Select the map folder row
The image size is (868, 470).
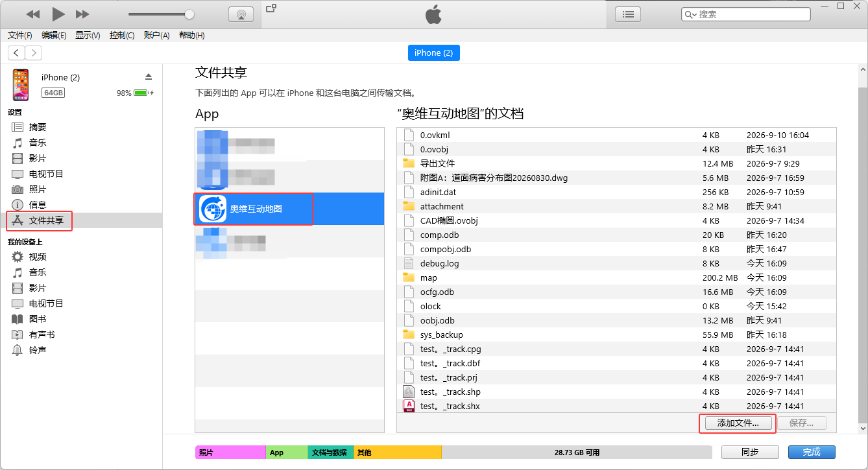pos(616,277)
